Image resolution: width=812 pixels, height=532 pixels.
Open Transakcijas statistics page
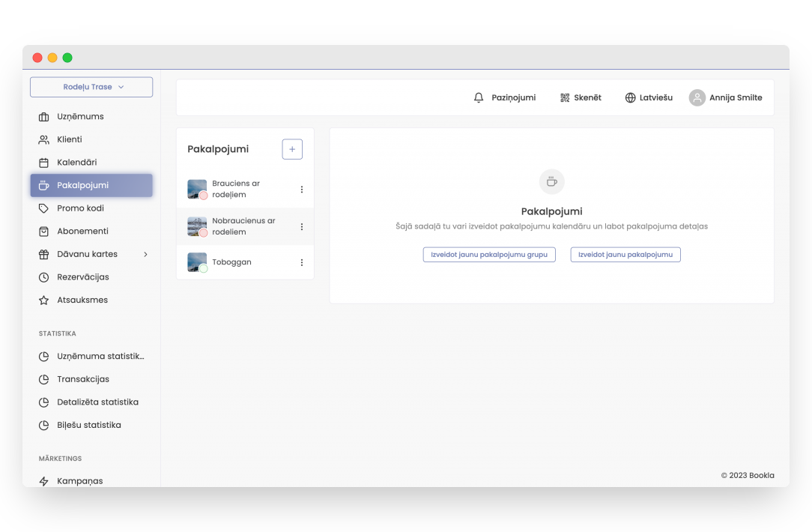pos(82,379)
